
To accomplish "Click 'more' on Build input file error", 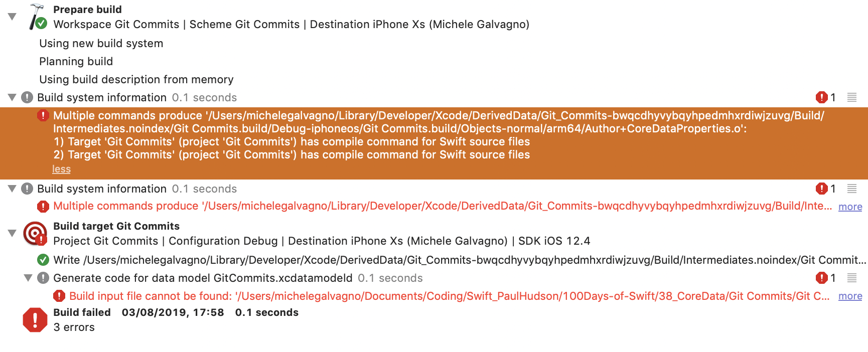I will point(850,296).
